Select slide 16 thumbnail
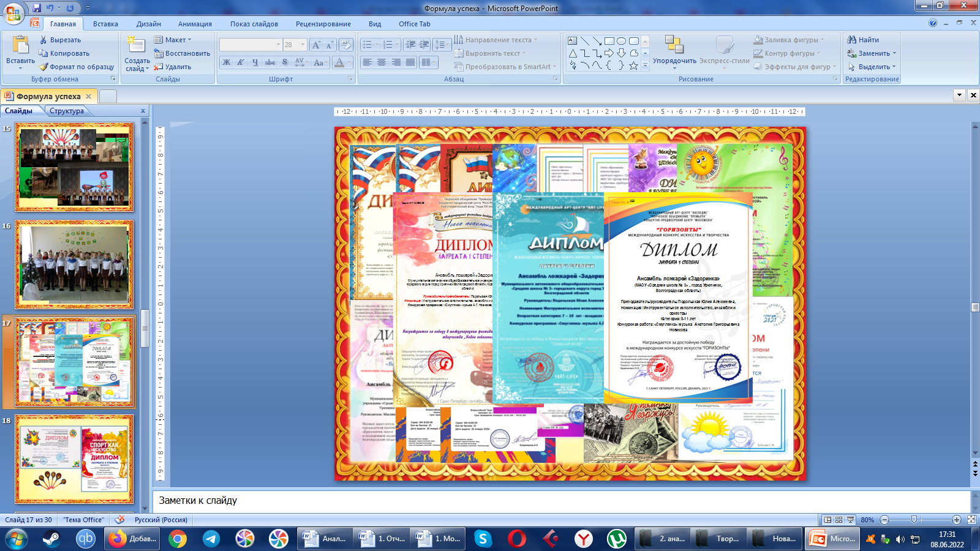This screenshot has width=980, height=551. coord(74,264)
